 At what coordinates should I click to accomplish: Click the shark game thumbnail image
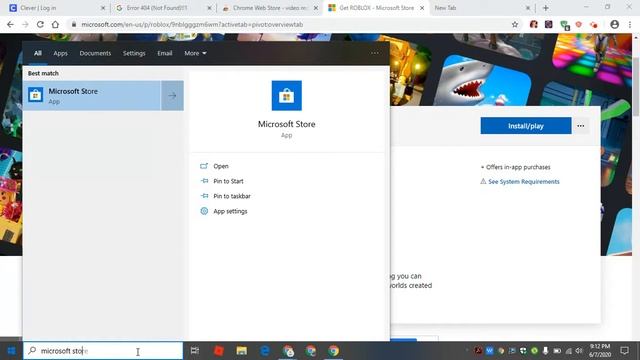pyautogui.click(x=482, y=81)
